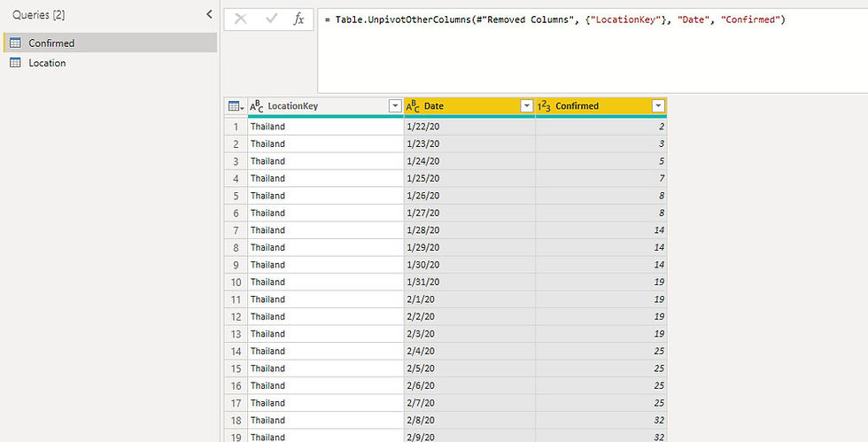Click the Location query table icon
Screen dimensions: 868x442
coord(16,63)
